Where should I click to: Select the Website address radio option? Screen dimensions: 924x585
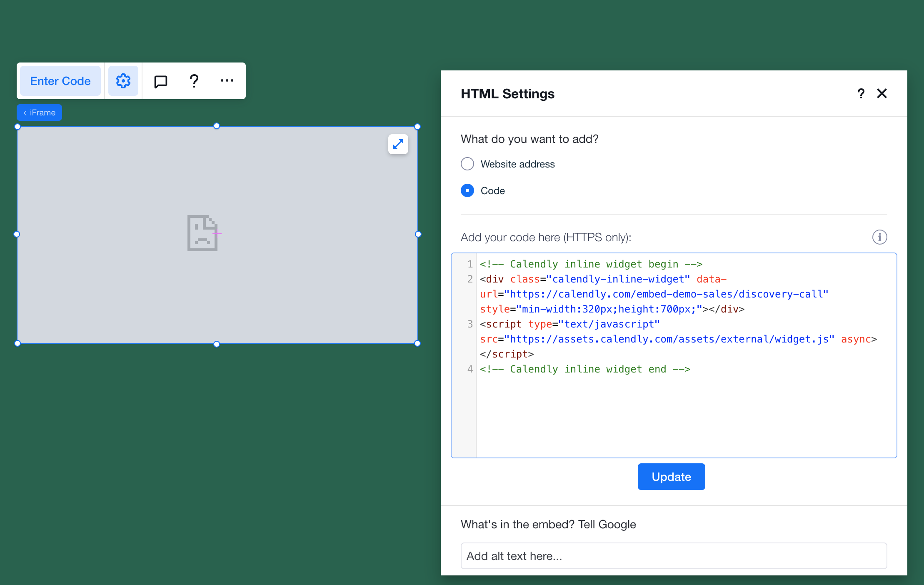coord(467,164)
